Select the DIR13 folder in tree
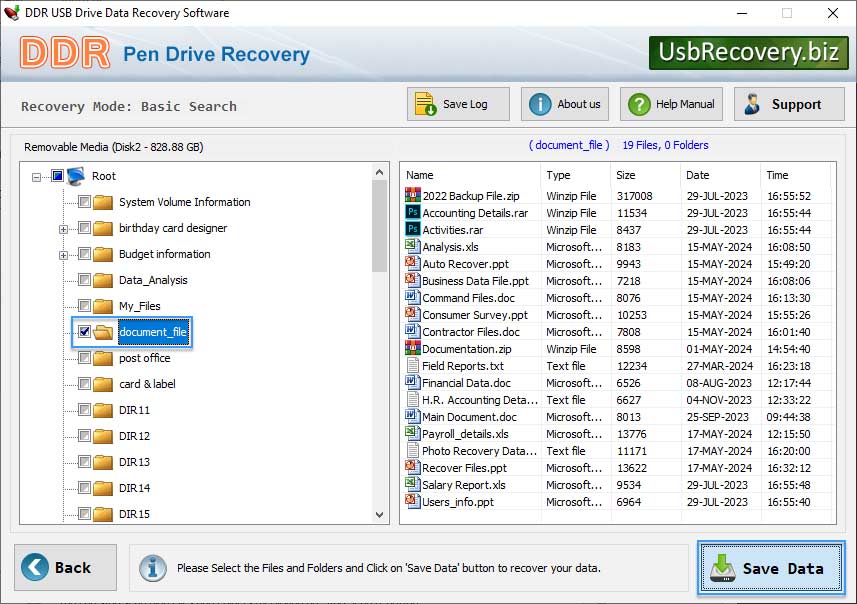 click(134, 462)
